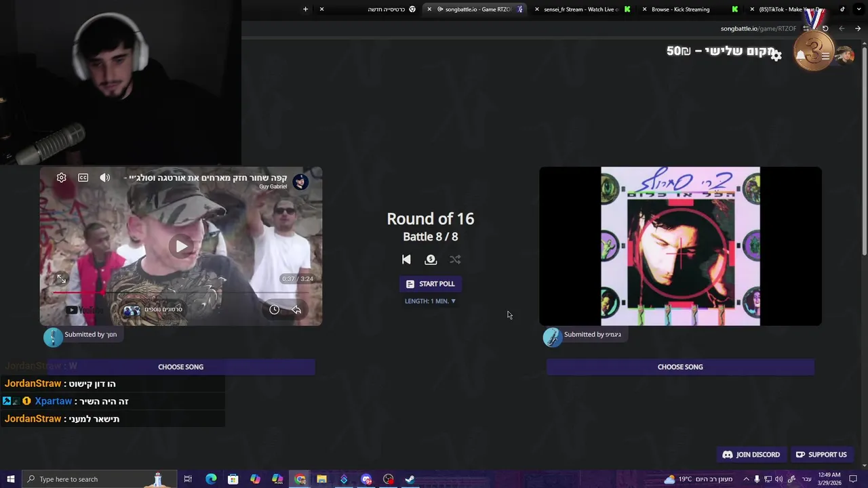Open Windows Start menu

point(10,479)
